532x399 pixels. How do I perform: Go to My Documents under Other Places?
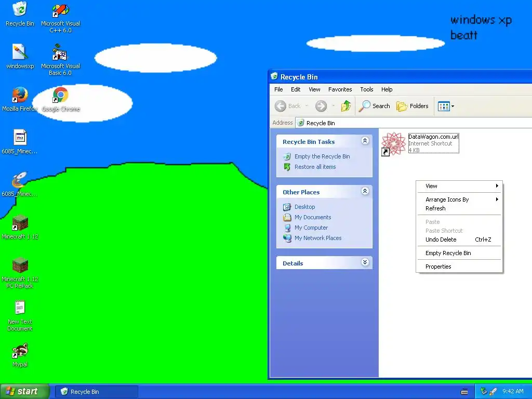[312, 217]
